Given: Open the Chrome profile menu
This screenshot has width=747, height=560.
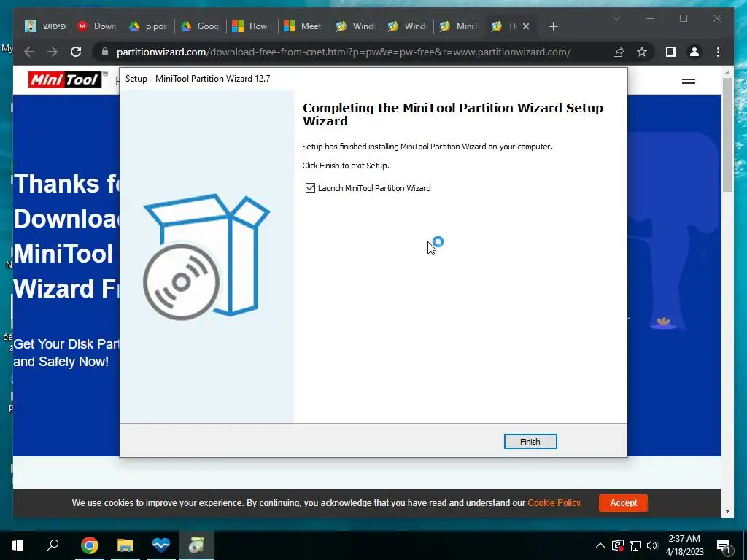Looking at the screenshot, I should [694, 52].
